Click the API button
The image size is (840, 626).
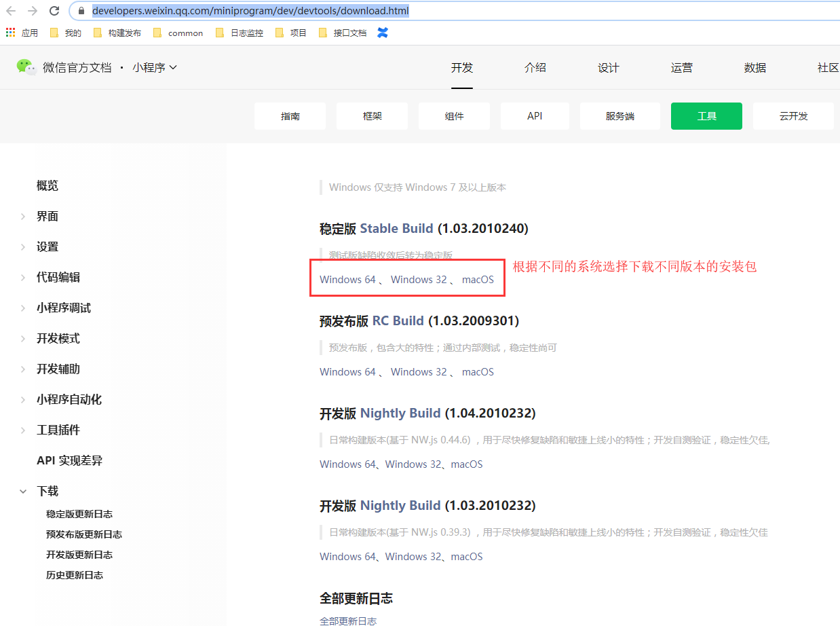click(x=535, y=116)
